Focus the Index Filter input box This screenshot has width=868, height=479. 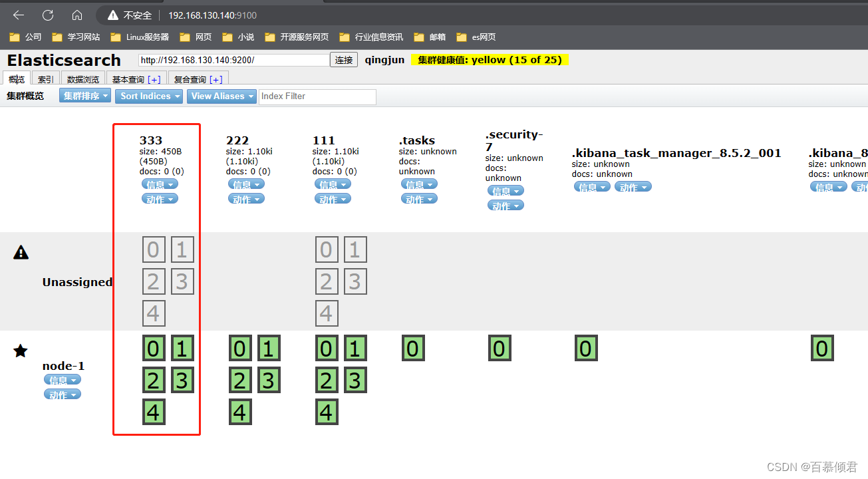tap(317, 96)
